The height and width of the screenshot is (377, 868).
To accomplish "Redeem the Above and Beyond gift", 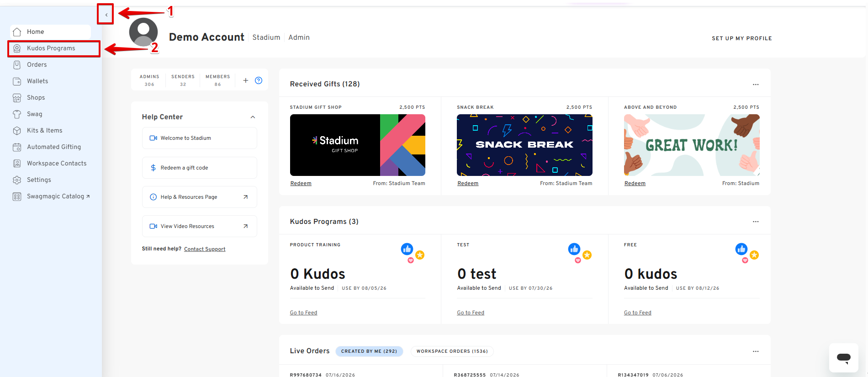I will (x=635, y=183).
